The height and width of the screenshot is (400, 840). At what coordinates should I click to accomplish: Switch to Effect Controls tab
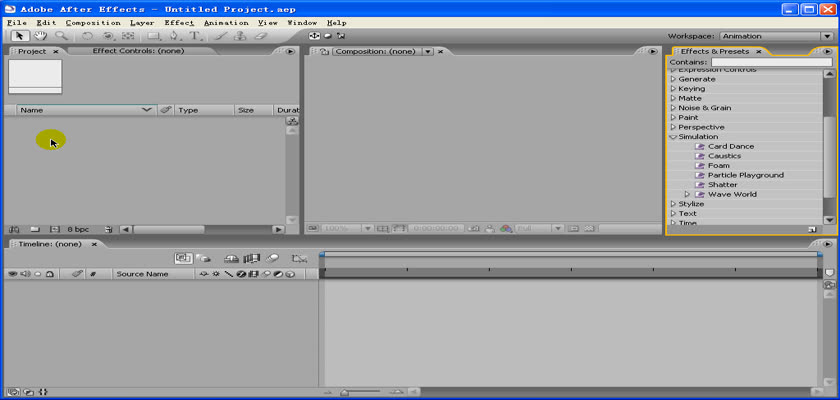(138, 51)
